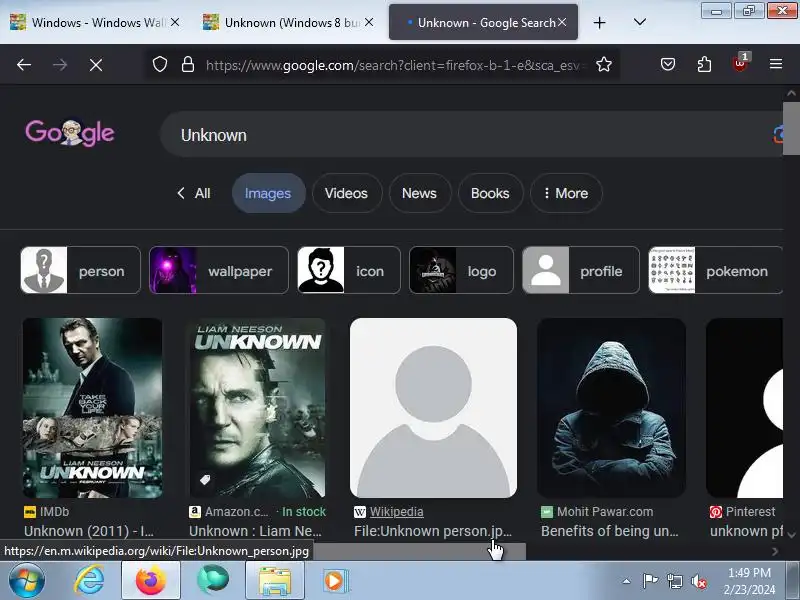800x600 pixels.
Task: Click the Firefox taskbar icon
Action: [151, 581]
